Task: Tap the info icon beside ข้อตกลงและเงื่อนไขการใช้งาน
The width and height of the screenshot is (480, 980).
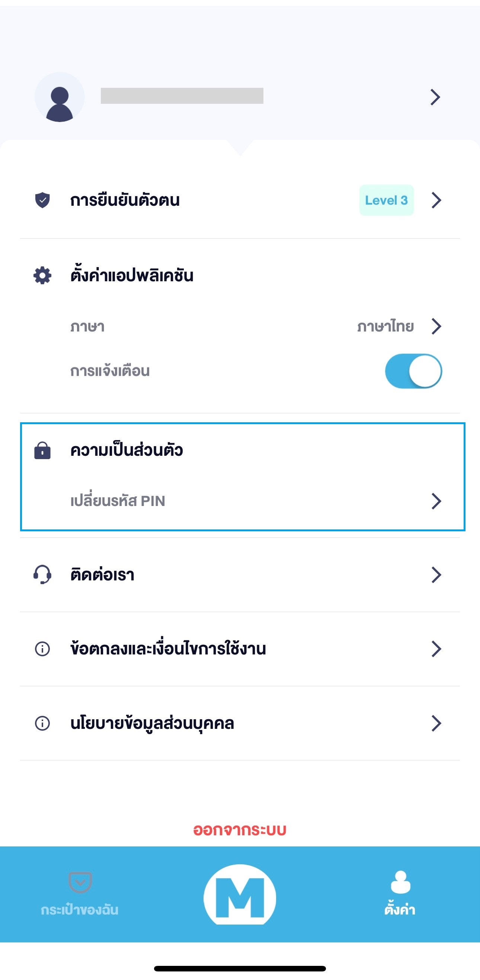Action: (x=42, y=648)
